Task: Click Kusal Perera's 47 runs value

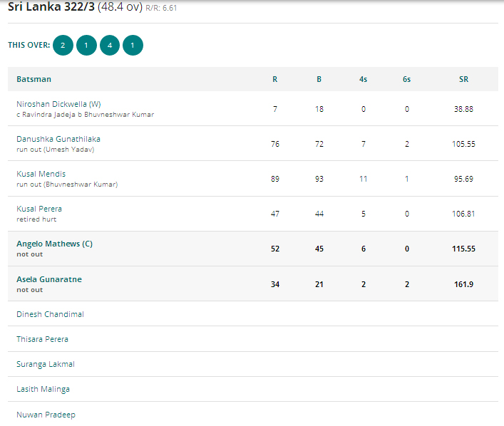Action: point(275,214)
